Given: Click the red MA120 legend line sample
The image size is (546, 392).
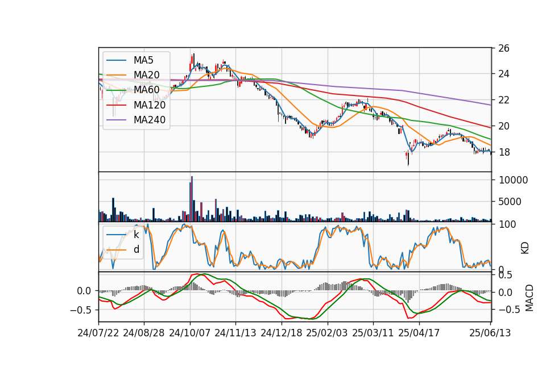Looking at the screenshot, I should point(116,105).
